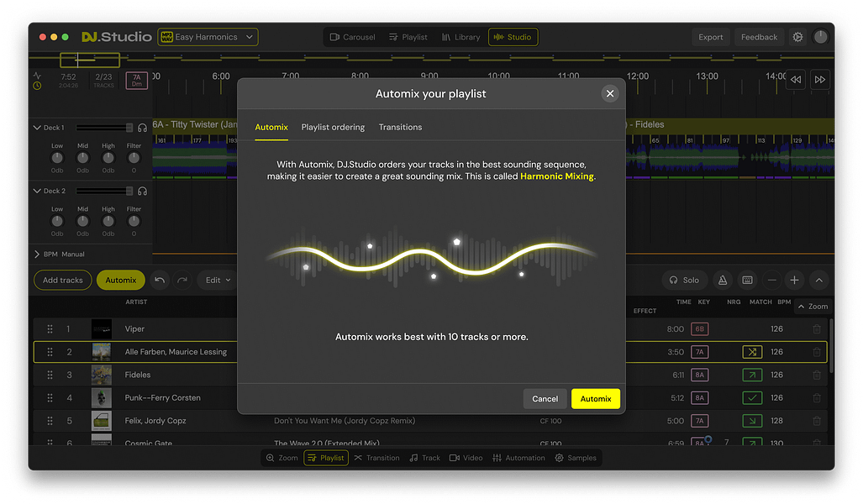This screenshot has height=504, width=863.
Task: Click Cancel in Automix dialog
Action: click(545, 399)
